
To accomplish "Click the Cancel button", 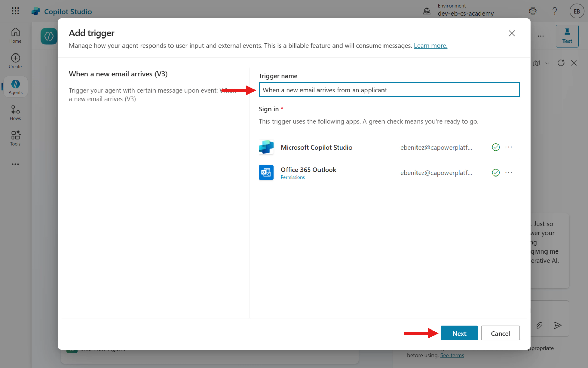I will pyautogui.click(x=500, y=333).
